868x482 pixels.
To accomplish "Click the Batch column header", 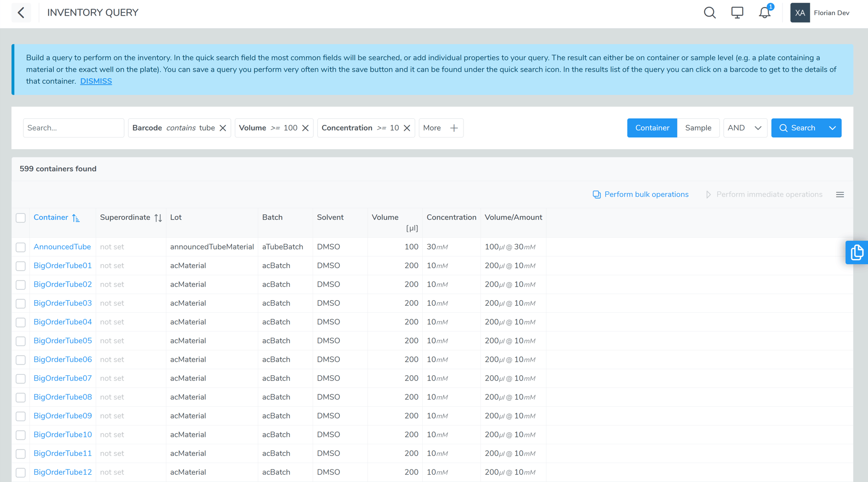I will (x=272, y=217).
